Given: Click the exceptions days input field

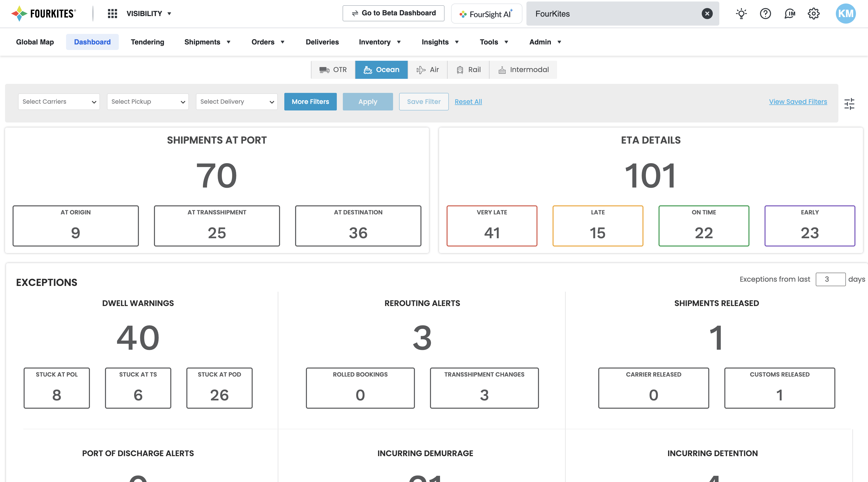Looking at the screenshot, I should [830, 279].
